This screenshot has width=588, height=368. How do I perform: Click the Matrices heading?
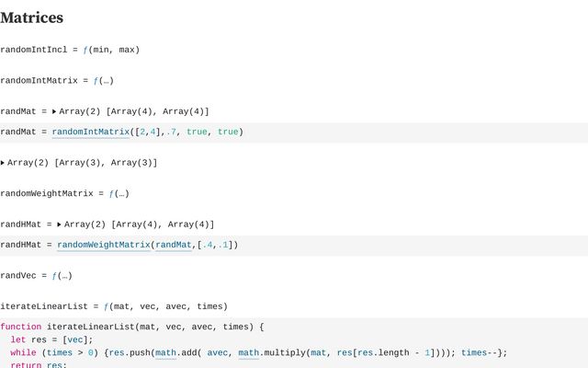[32, 17]
